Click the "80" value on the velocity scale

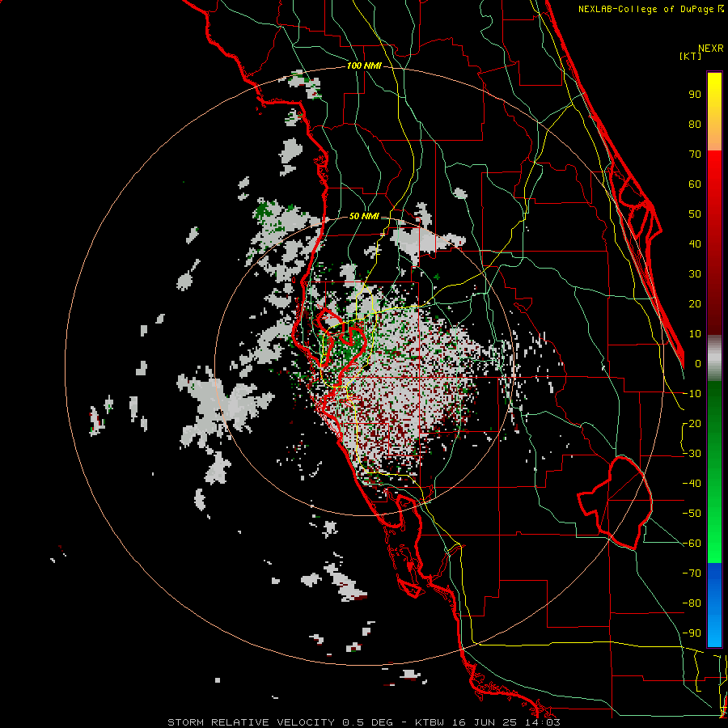coord(695,124)
